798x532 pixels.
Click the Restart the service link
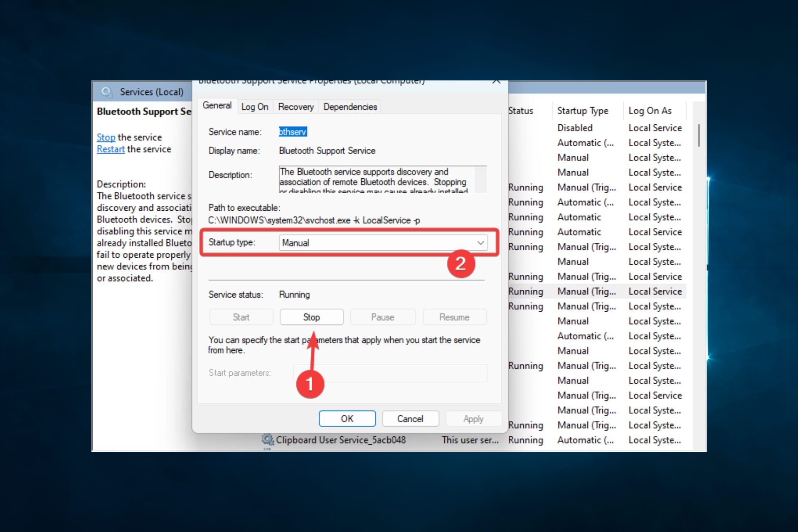point(111,149)
